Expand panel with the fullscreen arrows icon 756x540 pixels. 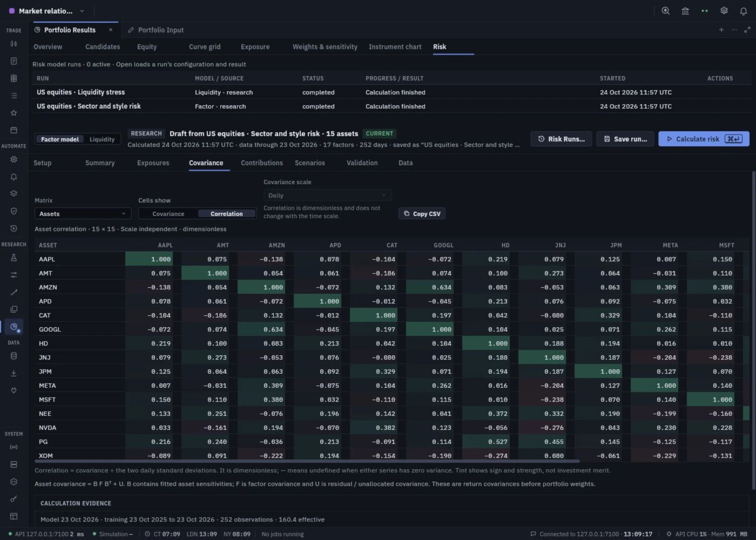747,30
